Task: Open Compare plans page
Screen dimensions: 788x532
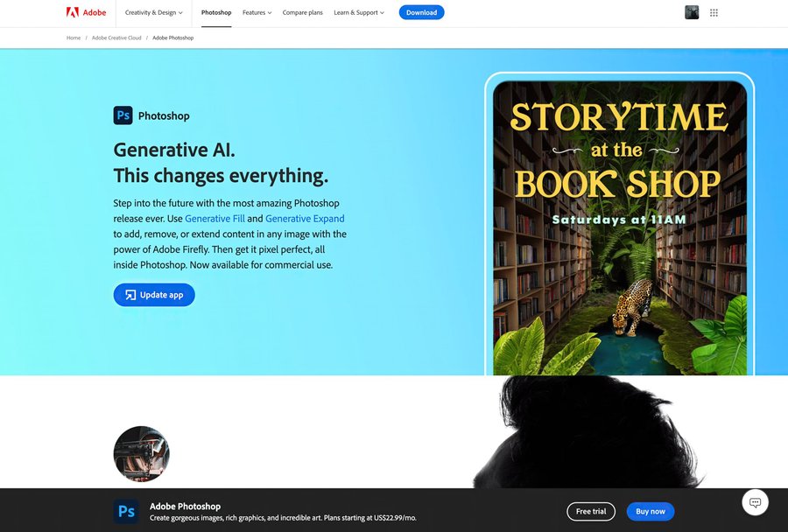Action: 303,12
